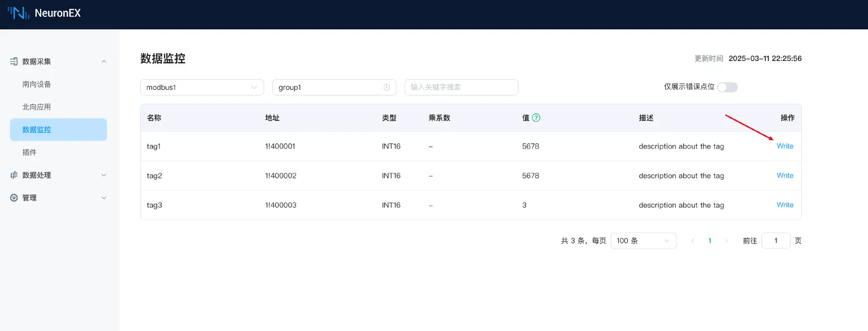Open 北向应用 in sidebar
Viewport: 868px width, 331px height.
(37, 107)
